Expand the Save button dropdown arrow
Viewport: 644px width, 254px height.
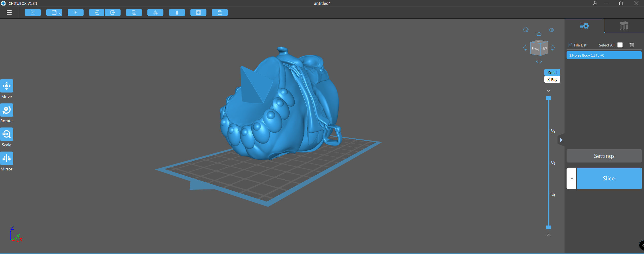[x=60, y=14]
